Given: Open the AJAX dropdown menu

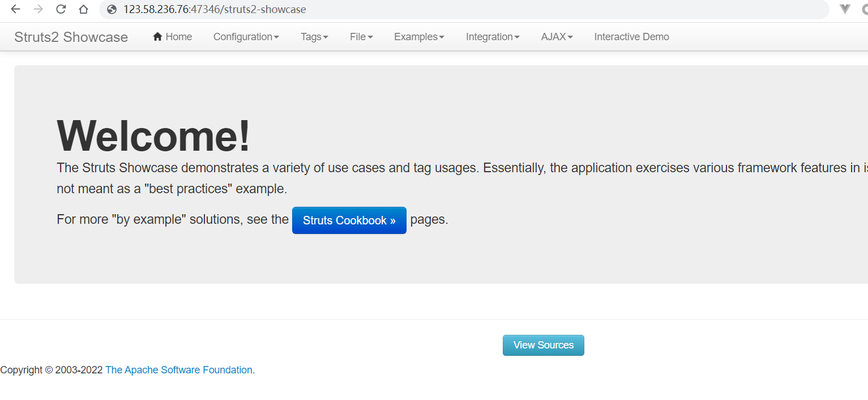Looking at the screenshot, I should 557,37.
